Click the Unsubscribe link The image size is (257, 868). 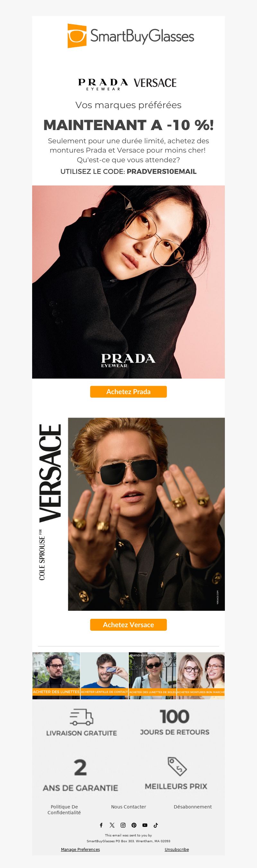tap(177, 849)
